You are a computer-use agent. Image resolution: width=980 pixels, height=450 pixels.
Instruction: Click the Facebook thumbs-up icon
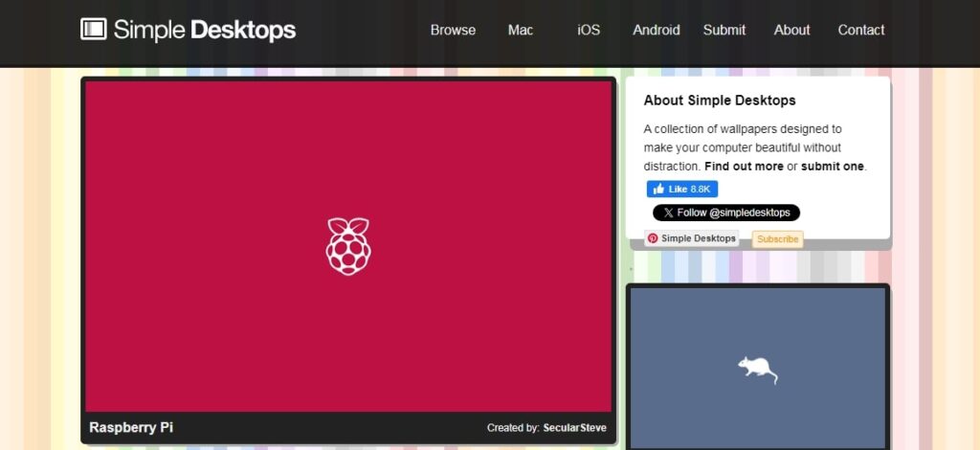click(x=658, y=189)
